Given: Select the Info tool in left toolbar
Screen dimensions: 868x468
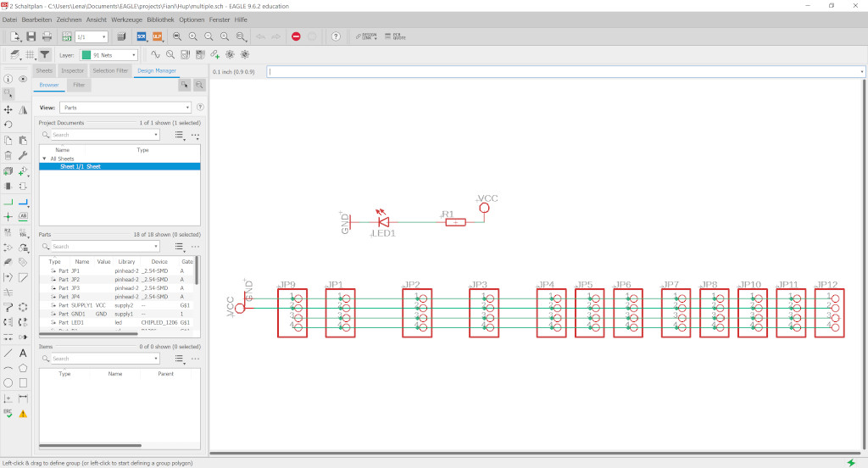Looking at the screenshot, I should [8, 79].
